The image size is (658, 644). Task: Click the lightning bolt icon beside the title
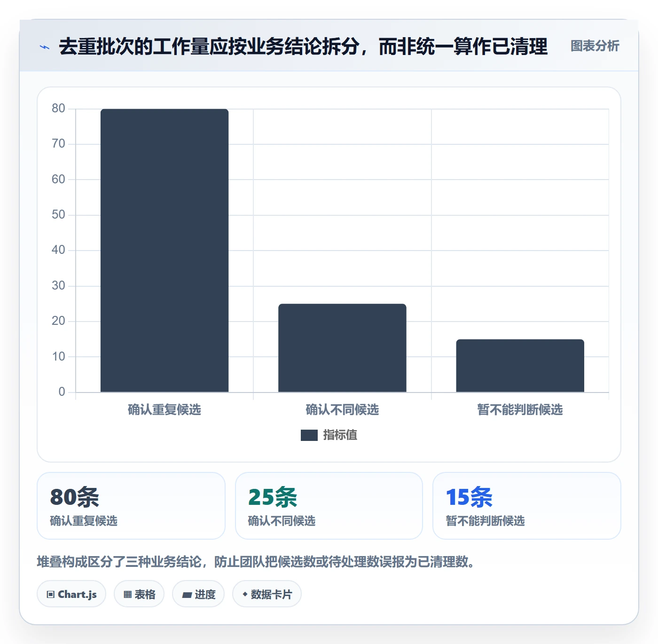coord(45,47)
